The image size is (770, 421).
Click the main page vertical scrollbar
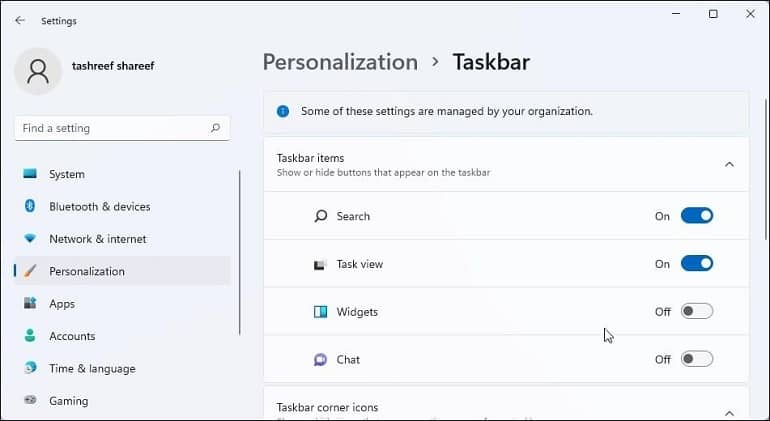pyautogui.click(x=766, y=169)
